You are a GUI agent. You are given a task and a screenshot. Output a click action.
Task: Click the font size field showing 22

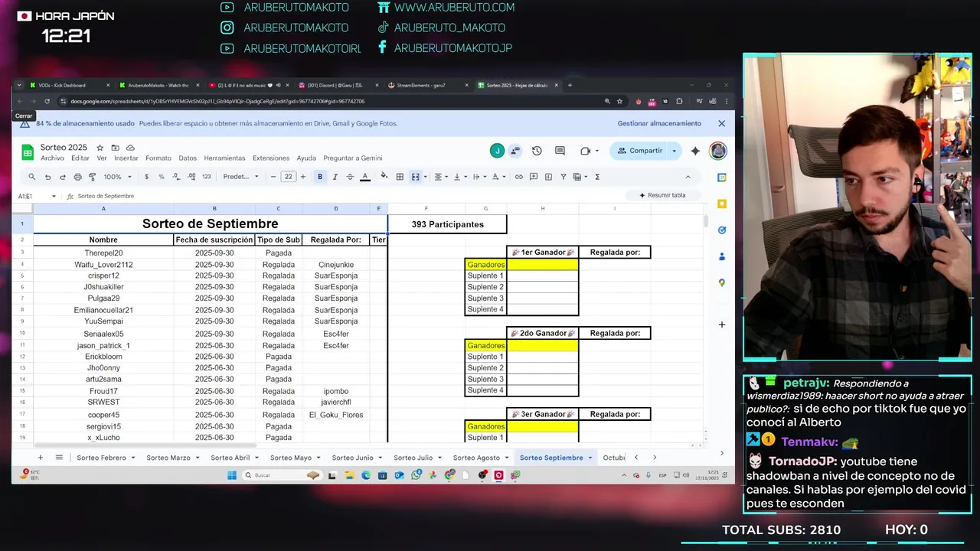[288, 177]
